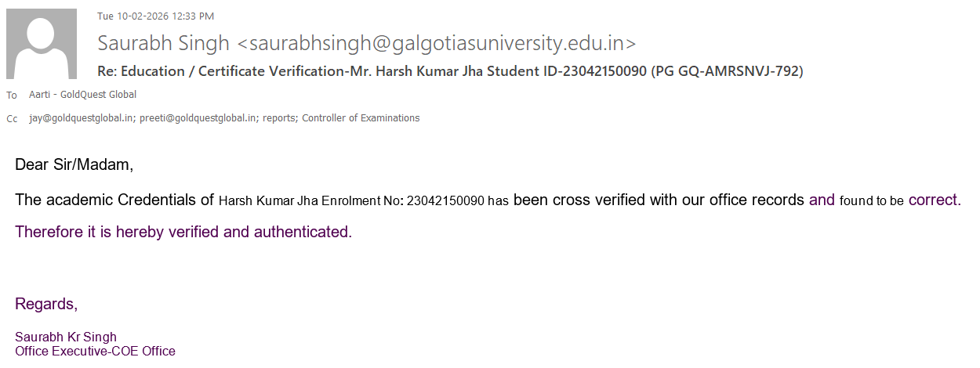
Task: Click the Cc field label
Action: point(12,119)
